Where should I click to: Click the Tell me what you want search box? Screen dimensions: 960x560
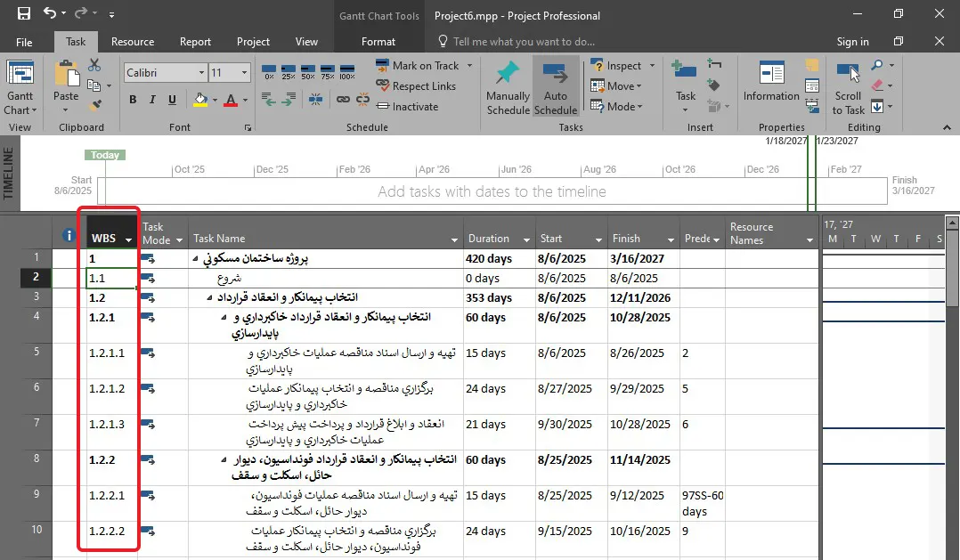click(524, 42)
